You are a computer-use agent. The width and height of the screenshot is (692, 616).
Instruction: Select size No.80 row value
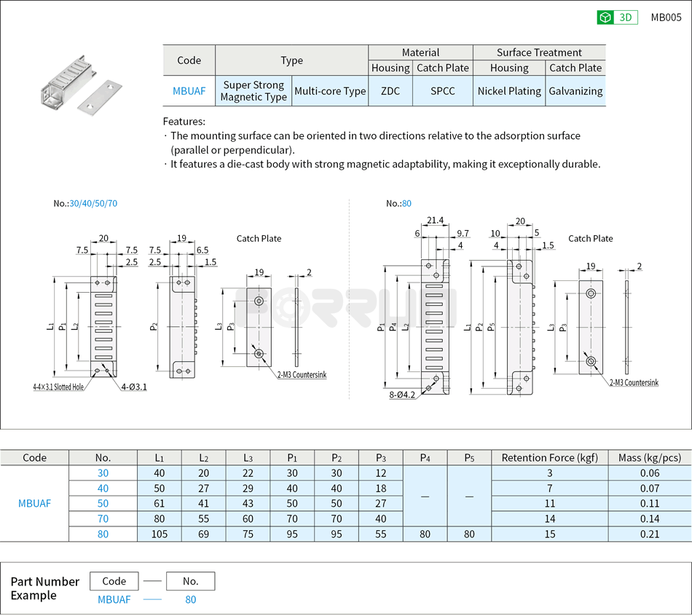[103, 534]
